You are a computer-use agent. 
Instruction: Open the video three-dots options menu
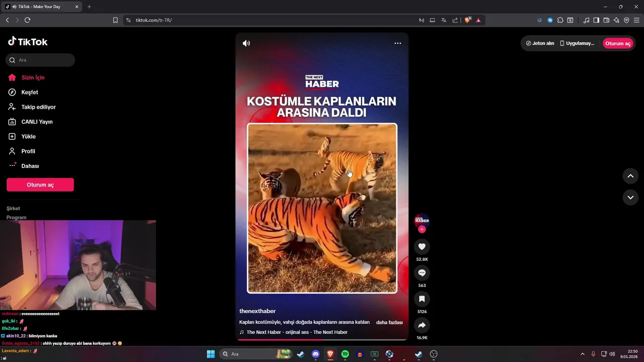point(397,43)
